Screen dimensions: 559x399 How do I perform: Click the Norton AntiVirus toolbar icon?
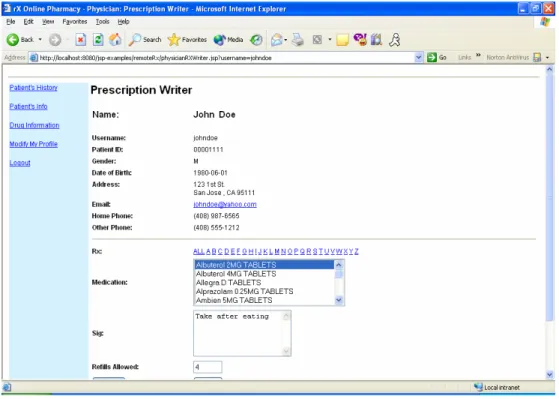pyautogui.click(x=537, y=57)
